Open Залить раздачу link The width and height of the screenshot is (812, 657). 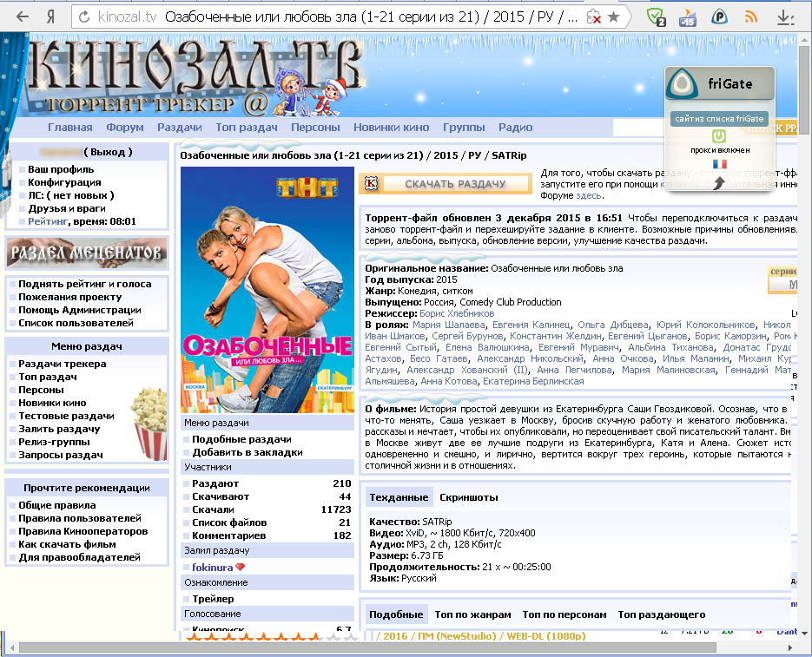[60, 429]
